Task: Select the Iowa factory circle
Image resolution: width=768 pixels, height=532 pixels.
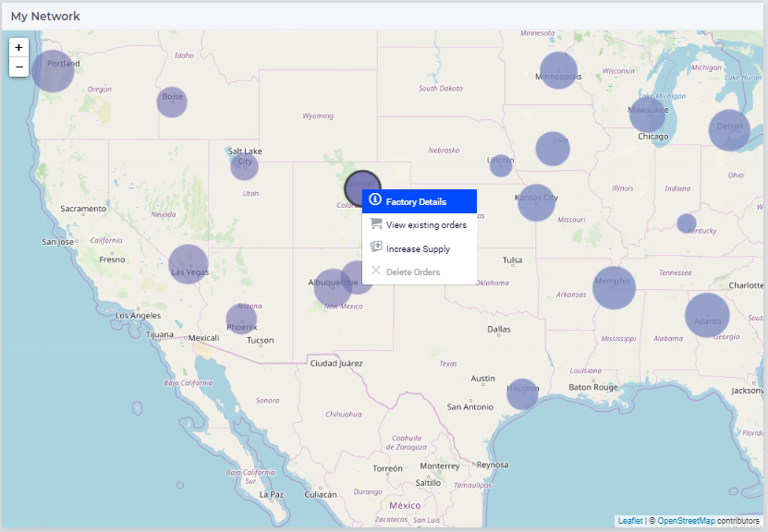Action: point(553,149)
